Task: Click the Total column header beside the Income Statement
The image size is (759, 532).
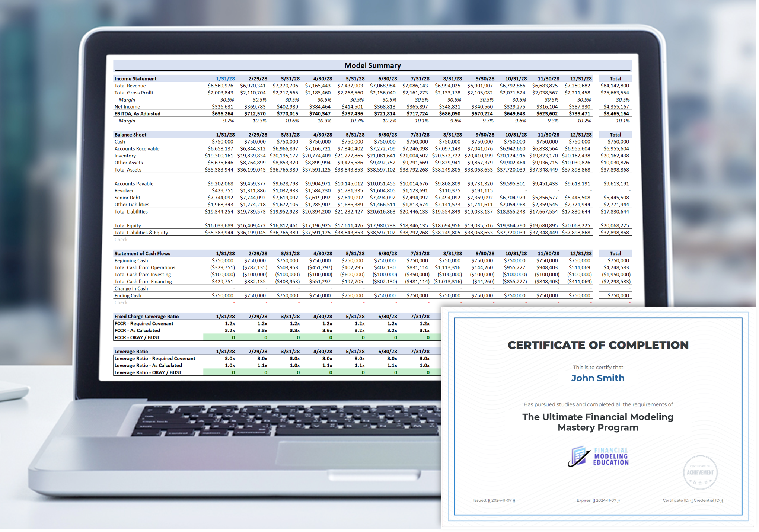Action: 615,78
